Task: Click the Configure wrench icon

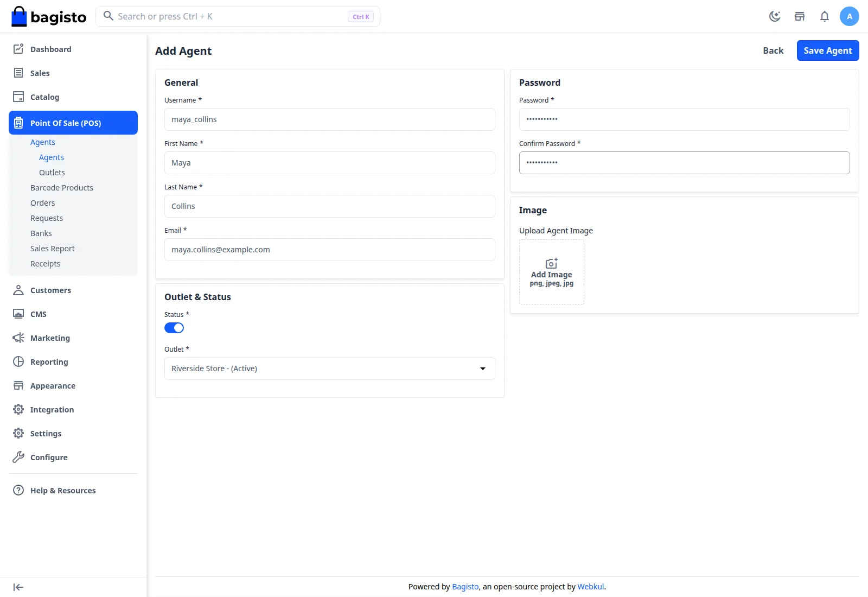Action: 18,457
